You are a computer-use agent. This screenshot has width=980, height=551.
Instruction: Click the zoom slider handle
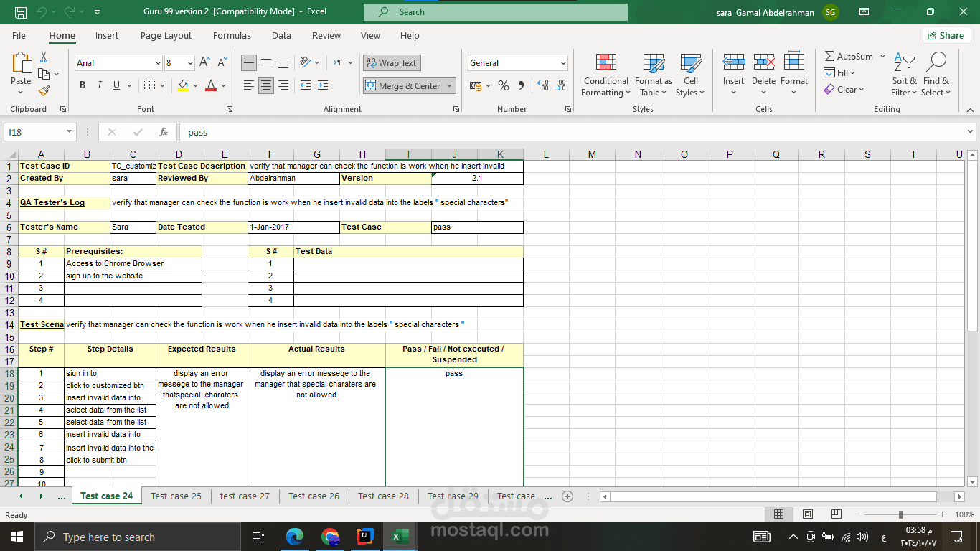click(x=900, y=514)
